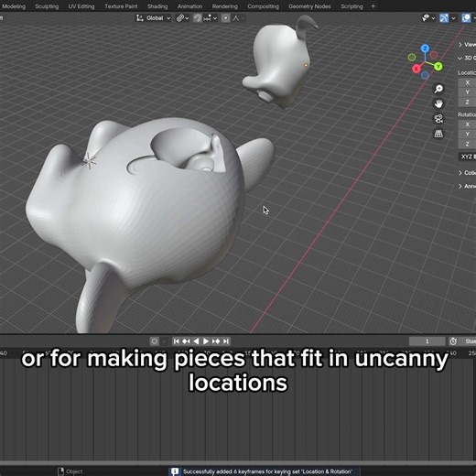Edit the cursor Rotation X field
This screenshot has width=476, height=476.
click(x=467, y=124)
